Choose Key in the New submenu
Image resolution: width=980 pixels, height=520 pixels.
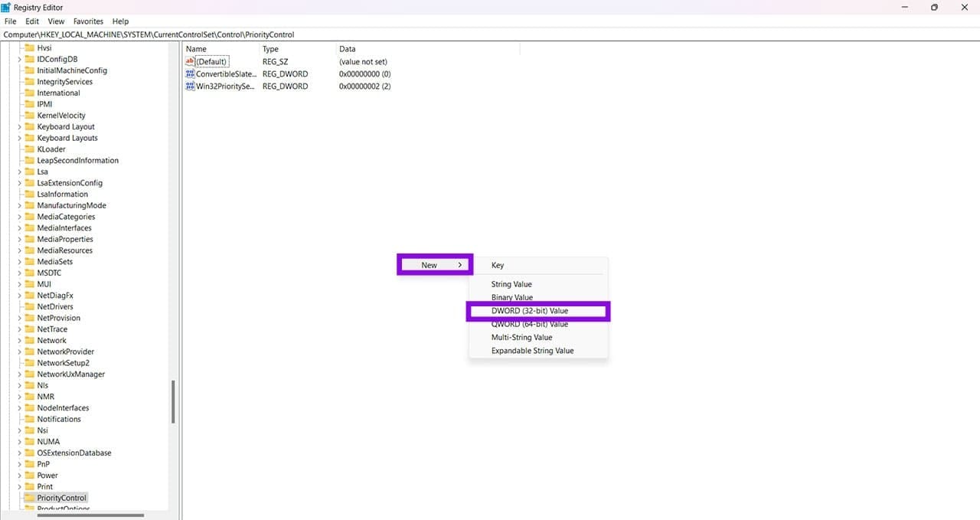538,265
